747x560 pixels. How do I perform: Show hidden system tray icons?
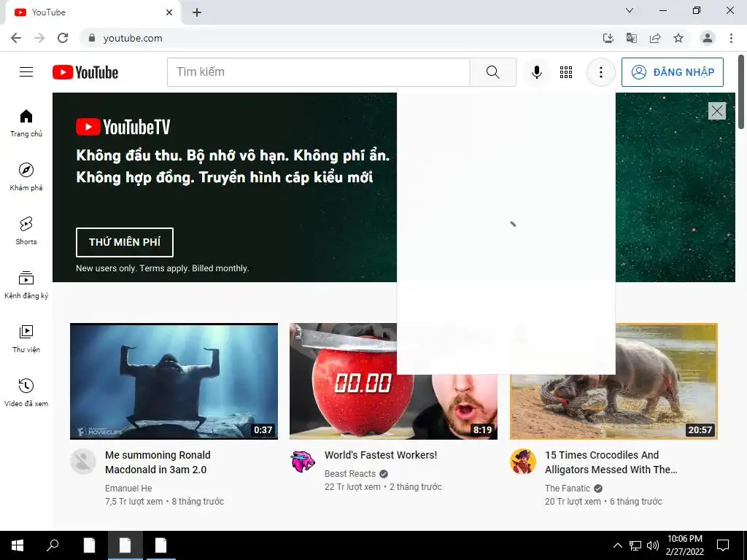point(617,545)
